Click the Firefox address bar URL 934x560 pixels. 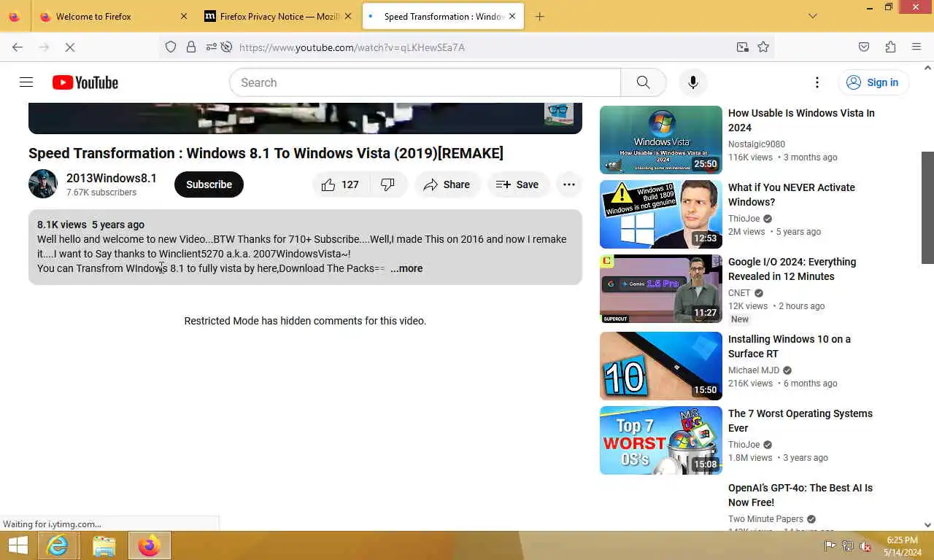click(352, 47)
